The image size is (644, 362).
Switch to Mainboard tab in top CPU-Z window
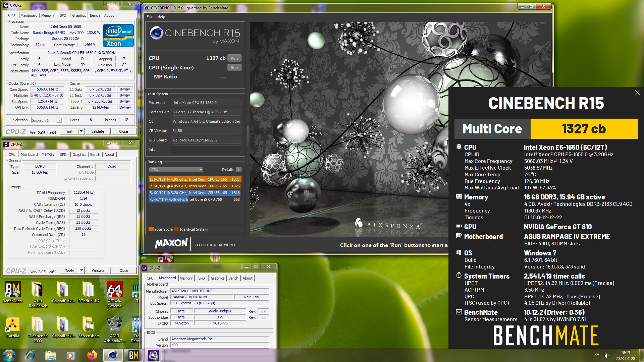[x=29, y=15]
